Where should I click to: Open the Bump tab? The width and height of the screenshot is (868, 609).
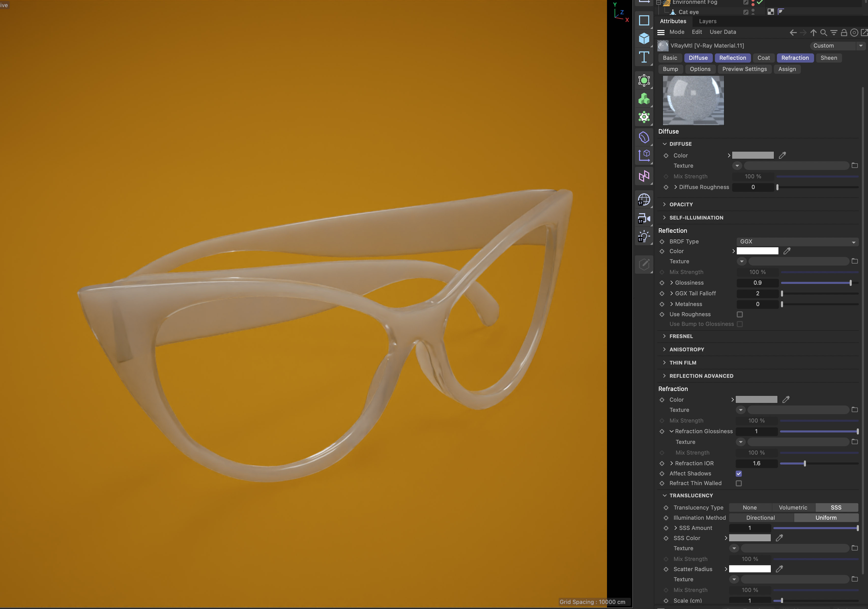[x=670, y=69]
